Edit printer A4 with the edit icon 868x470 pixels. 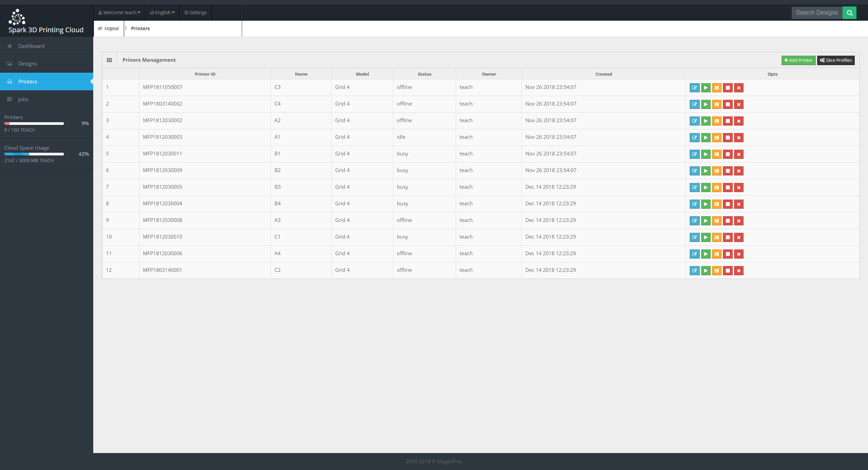(694, 254)
